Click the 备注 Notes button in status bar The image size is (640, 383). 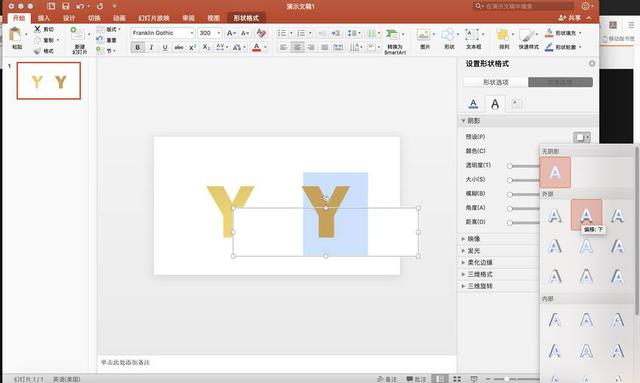387,379
